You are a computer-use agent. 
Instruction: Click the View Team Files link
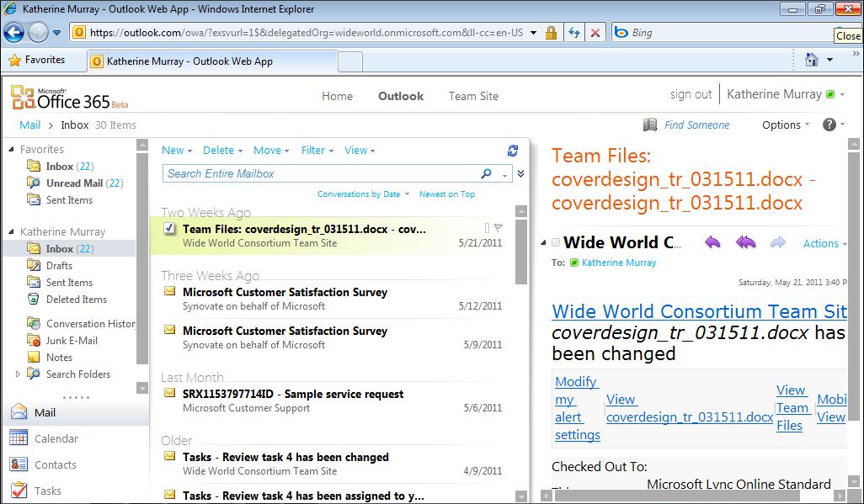click(x=792, y=407)
